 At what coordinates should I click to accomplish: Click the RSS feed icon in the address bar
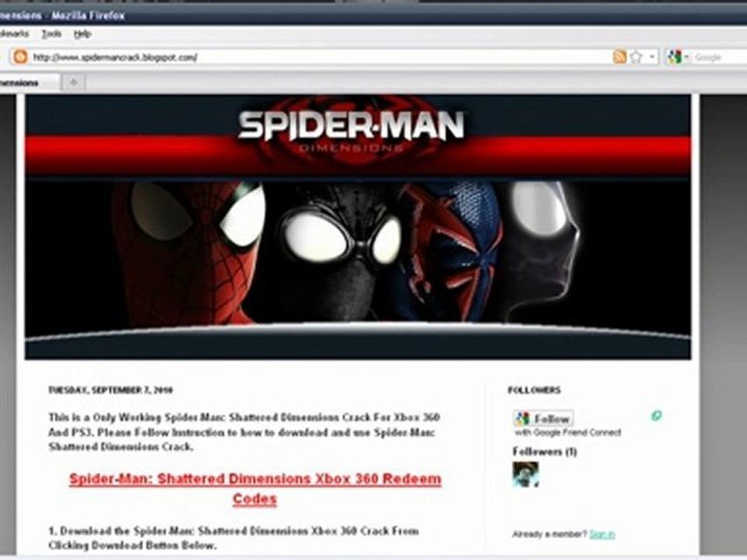coord(619,57)
